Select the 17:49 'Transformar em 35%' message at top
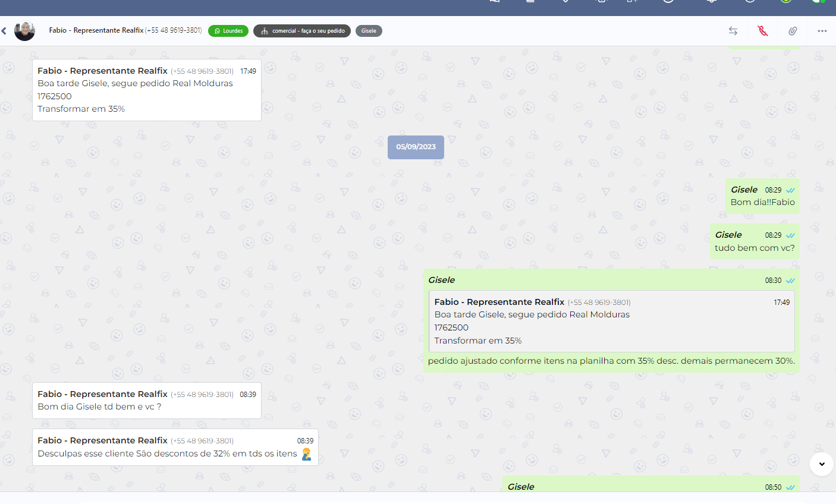836x504 pixels. click(146, 90)
